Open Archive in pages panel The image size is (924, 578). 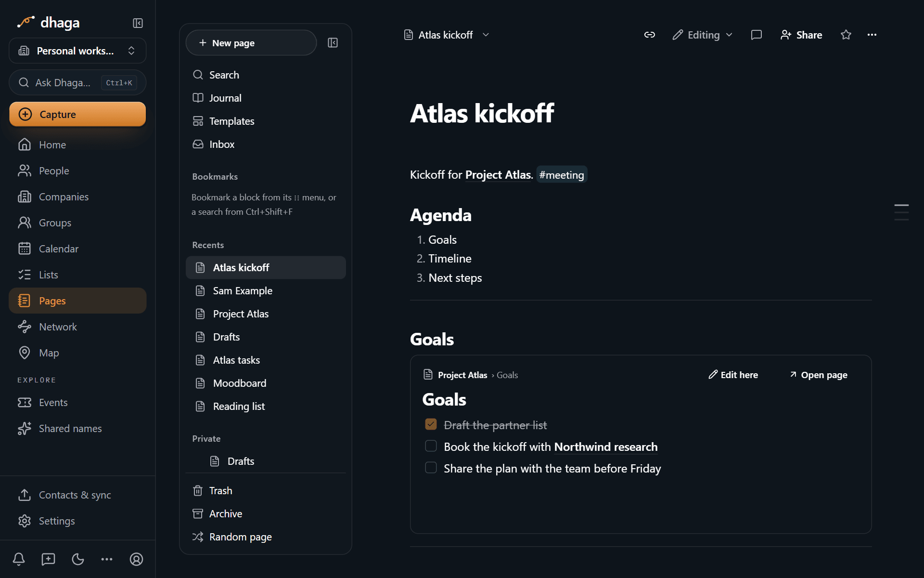266,514
